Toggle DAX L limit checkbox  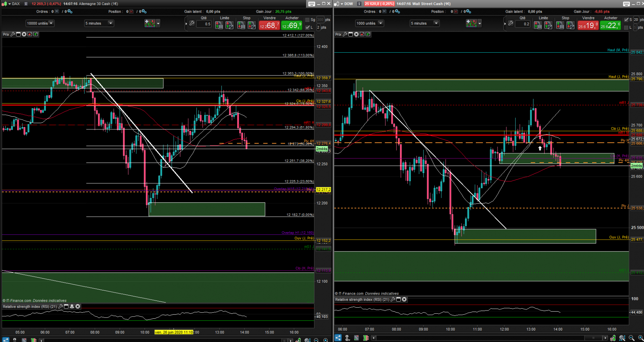tap(307, 27)
